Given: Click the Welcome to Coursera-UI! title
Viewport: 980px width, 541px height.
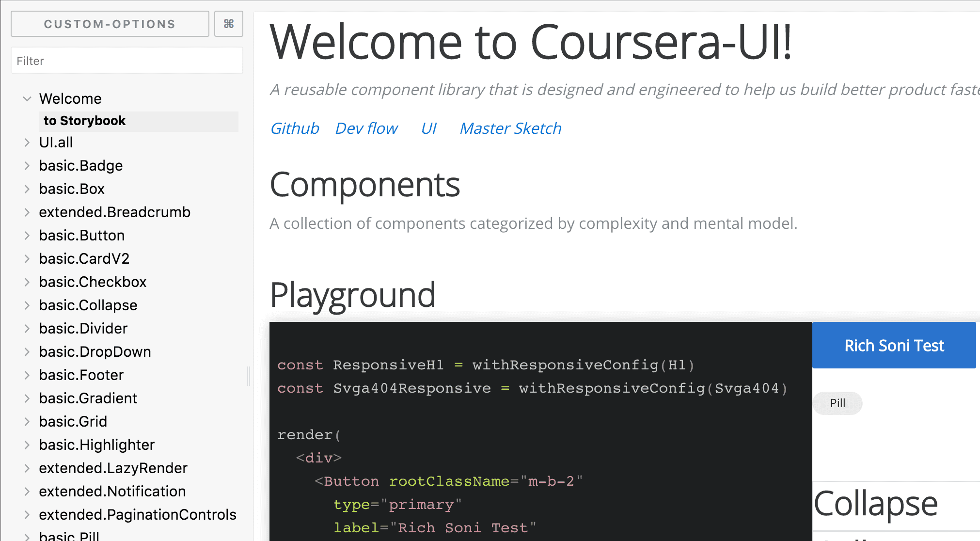Looking at the screenshot, I should [x=531, y=42].
